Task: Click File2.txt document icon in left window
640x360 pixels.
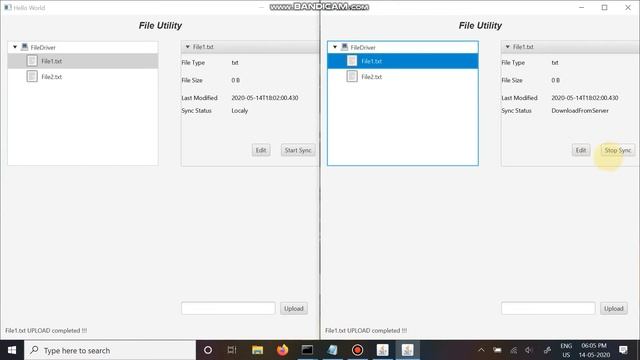Action: pos(32,76)
